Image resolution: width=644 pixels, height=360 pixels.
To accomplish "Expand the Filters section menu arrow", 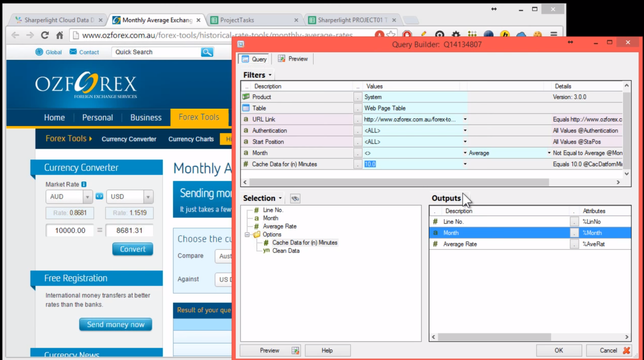I will [270, 75].
